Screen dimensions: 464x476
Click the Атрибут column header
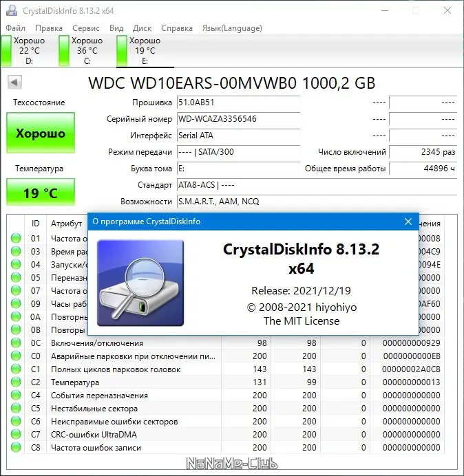[x=66, y=224]
